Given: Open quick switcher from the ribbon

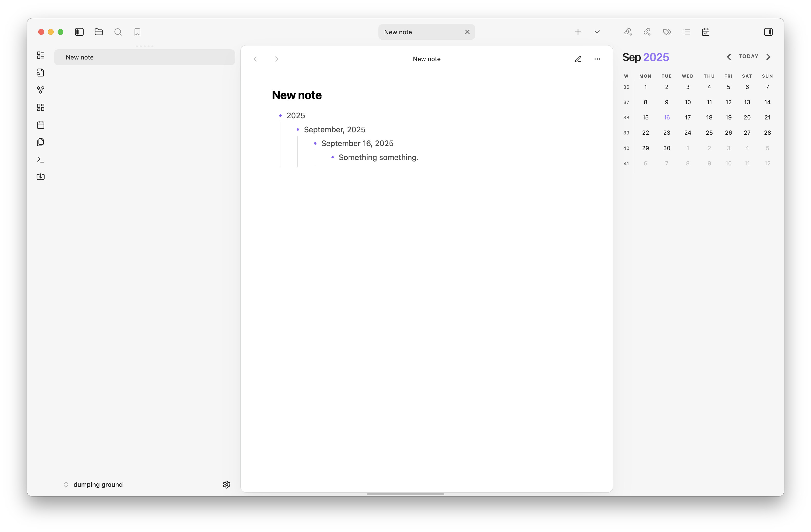Looking at the screenshot, I should (41, 73).
